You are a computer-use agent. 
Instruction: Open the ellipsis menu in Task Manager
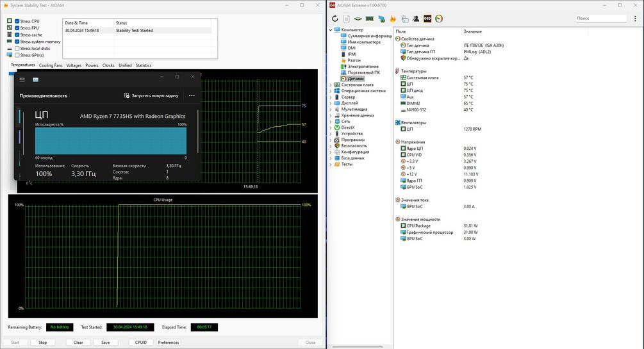192,95
